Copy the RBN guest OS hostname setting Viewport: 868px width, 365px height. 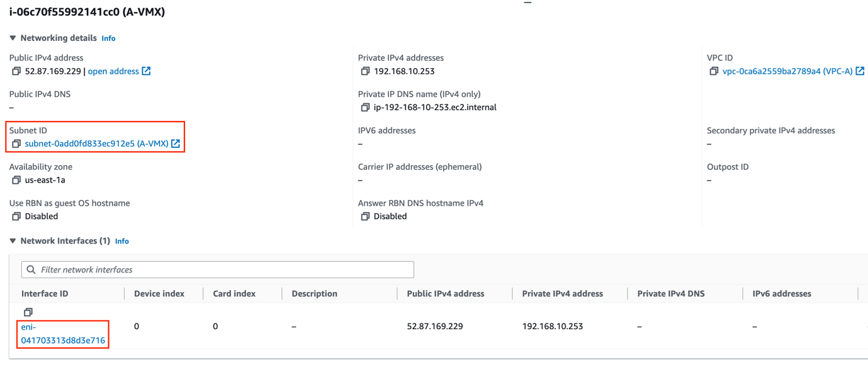(16, 216)
